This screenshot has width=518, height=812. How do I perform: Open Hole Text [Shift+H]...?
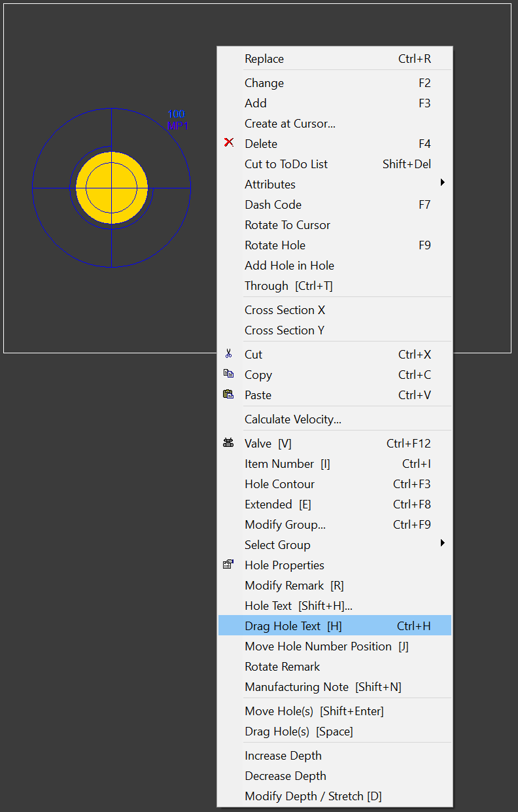click(335, 606)
